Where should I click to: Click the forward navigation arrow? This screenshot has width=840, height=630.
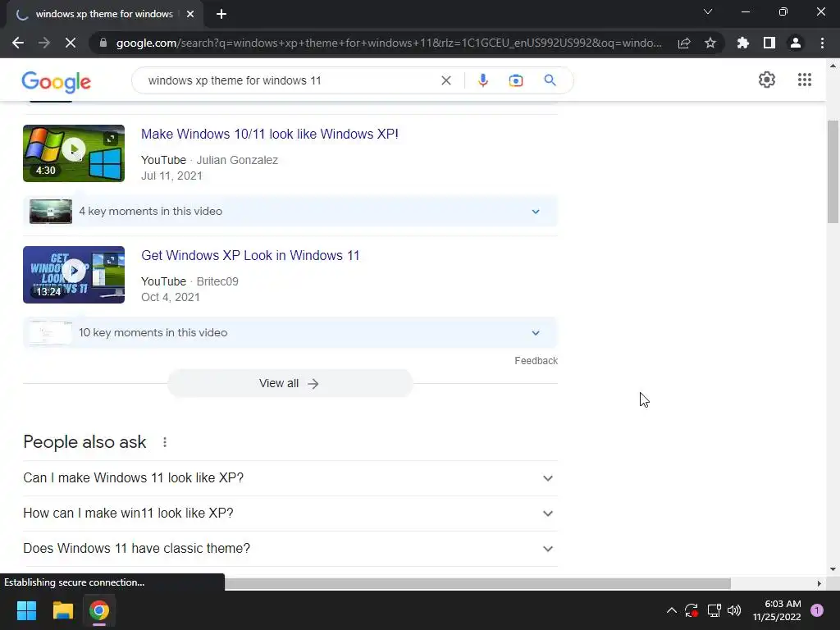tap(44, 43)
